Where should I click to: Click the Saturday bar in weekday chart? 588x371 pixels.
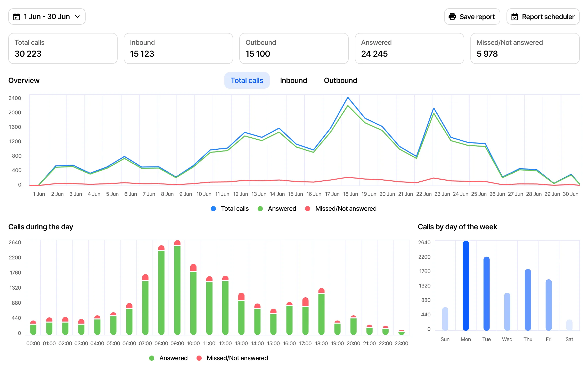tap(569, 325)
